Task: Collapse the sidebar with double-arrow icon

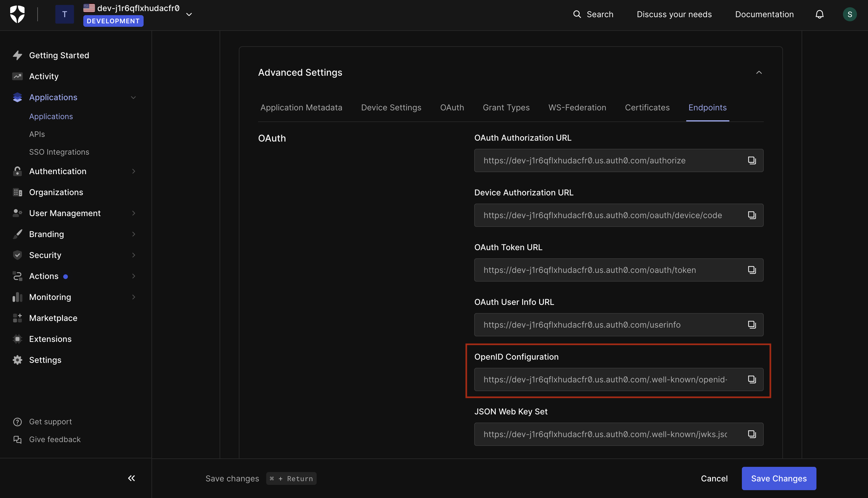Action: [132, 478]
